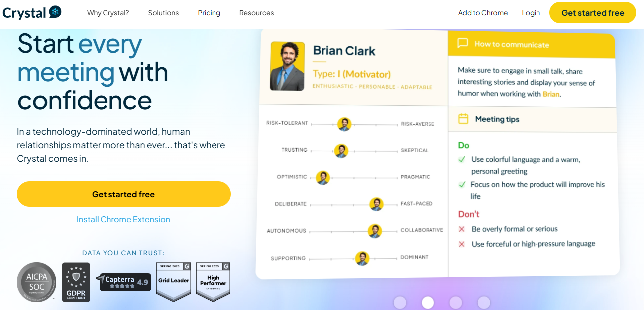Click the G2 Grid Leader badge
The image size is (644, 310).
[x=174, y=282]
